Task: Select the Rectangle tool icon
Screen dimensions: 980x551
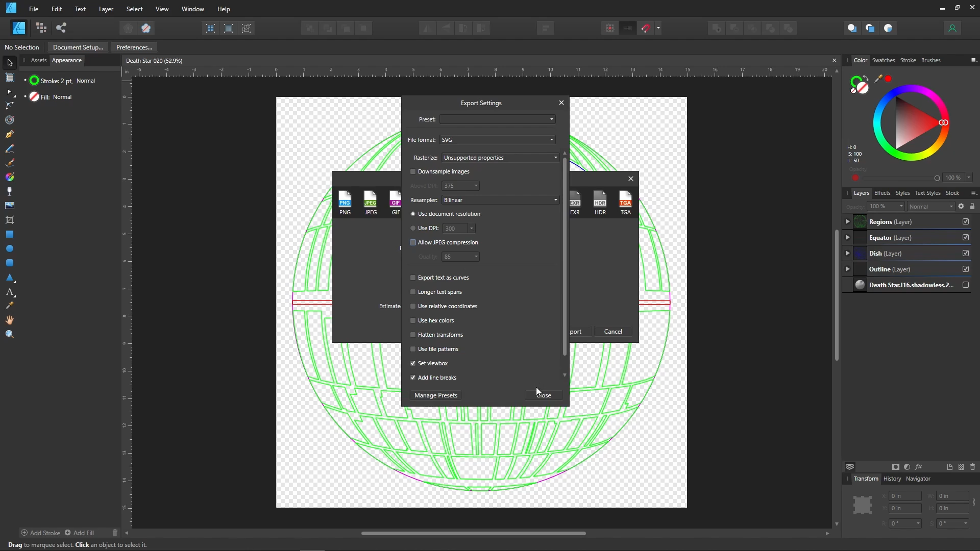Action: coord(9,234)
